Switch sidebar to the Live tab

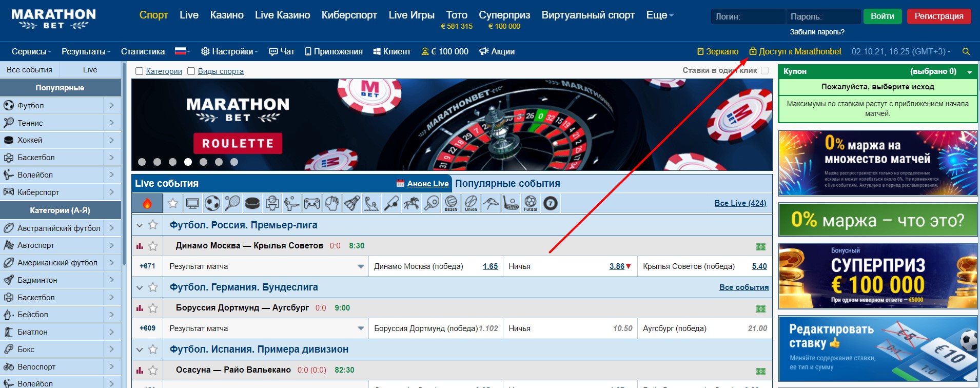coord(90,70)
